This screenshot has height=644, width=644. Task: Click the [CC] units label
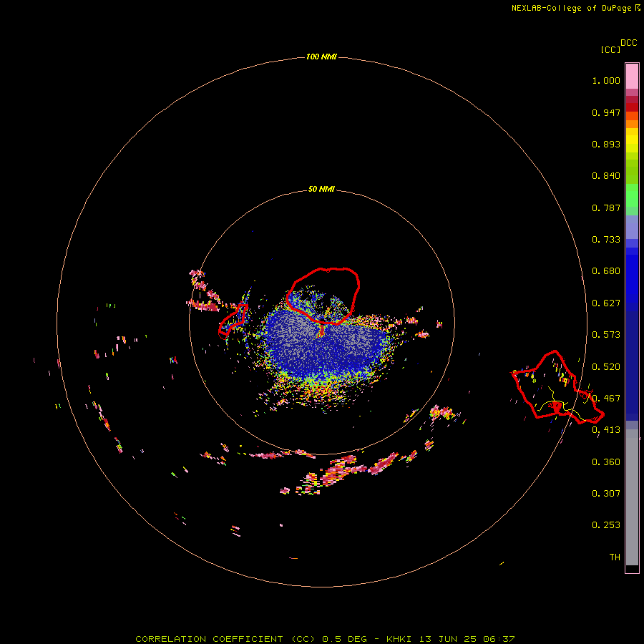tap(610, 49)
